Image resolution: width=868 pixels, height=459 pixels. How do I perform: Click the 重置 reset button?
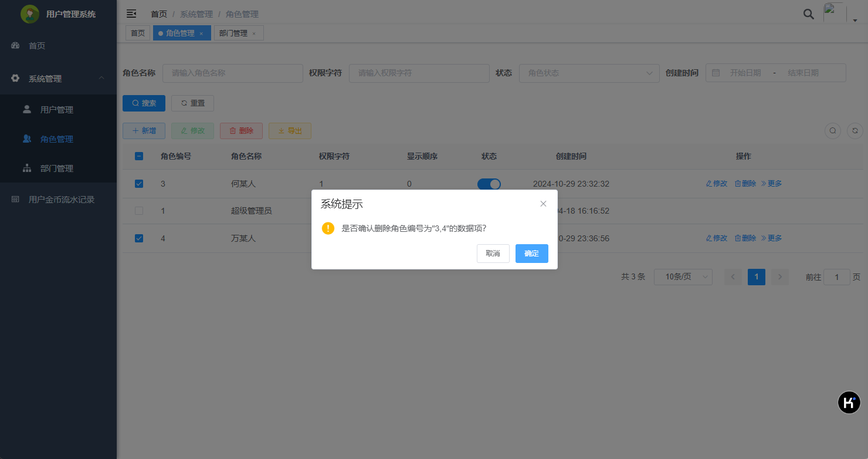click(192, 103)
